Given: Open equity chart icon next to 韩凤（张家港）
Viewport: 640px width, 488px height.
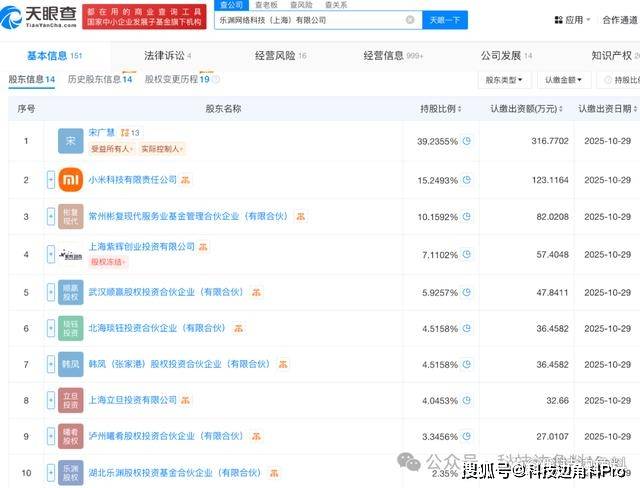Looking at the screenshot, I should point(283,364).
